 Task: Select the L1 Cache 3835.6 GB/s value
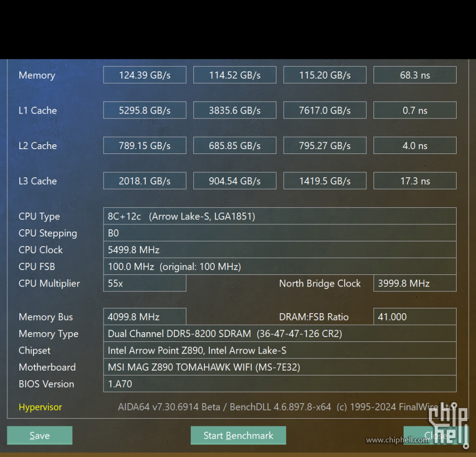[235, 110]
